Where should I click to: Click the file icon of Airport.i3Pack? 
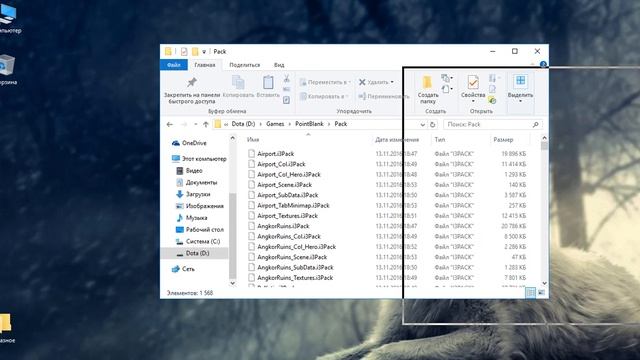pos(251,154)
